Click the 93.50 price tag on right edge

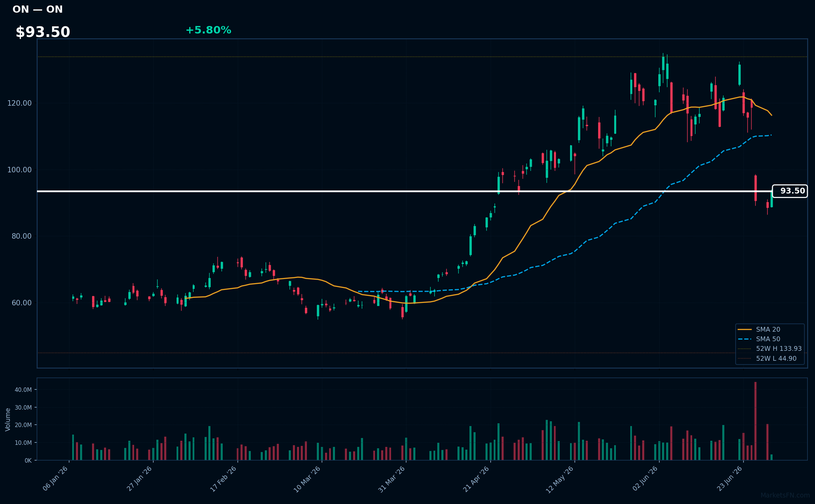click(790, 191)
